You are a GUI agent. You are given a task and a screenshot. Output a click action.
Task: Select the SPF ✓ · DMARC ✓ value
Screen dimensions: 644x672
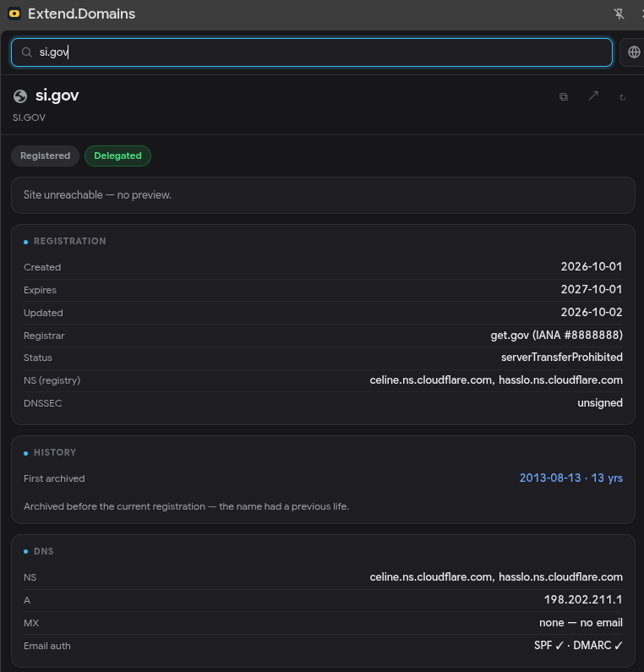(x=578, y=646)
